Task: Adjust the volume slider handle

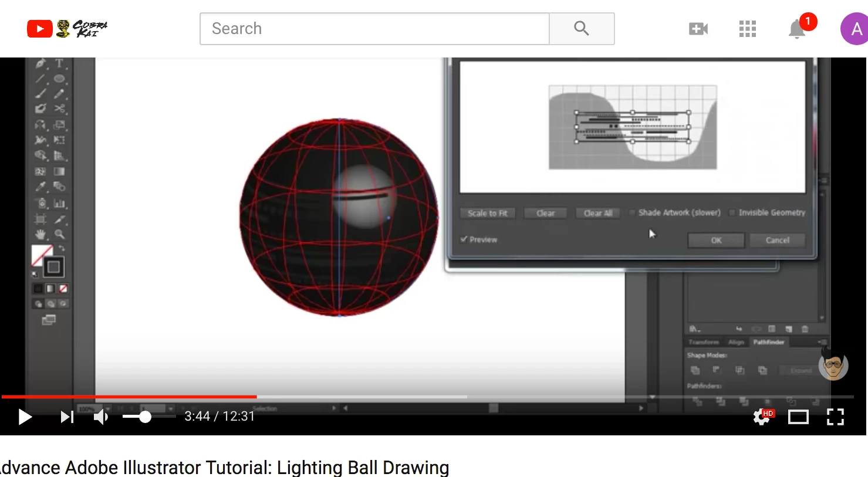Action: tap(145, 417)
